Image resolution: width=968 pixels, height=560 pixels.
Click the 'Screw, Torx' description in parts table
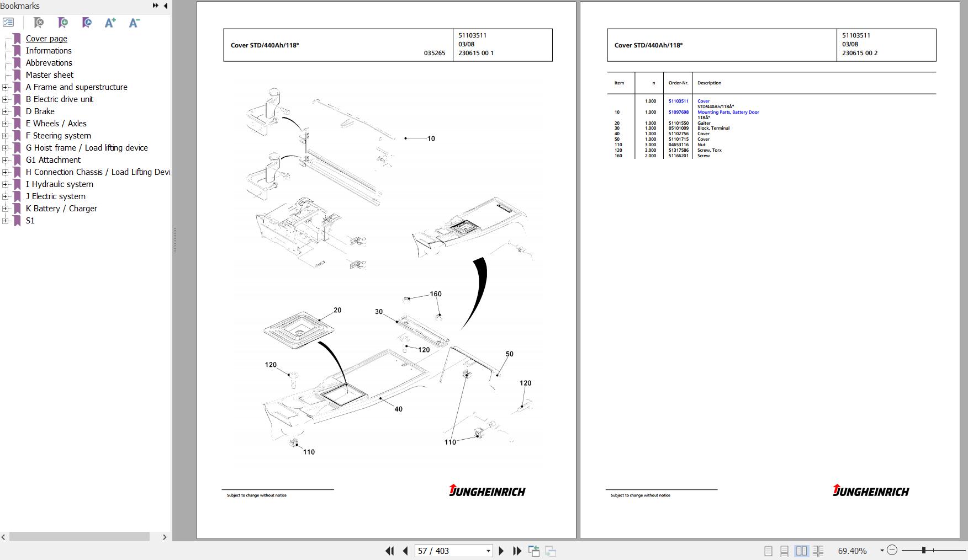click(710, 150)
